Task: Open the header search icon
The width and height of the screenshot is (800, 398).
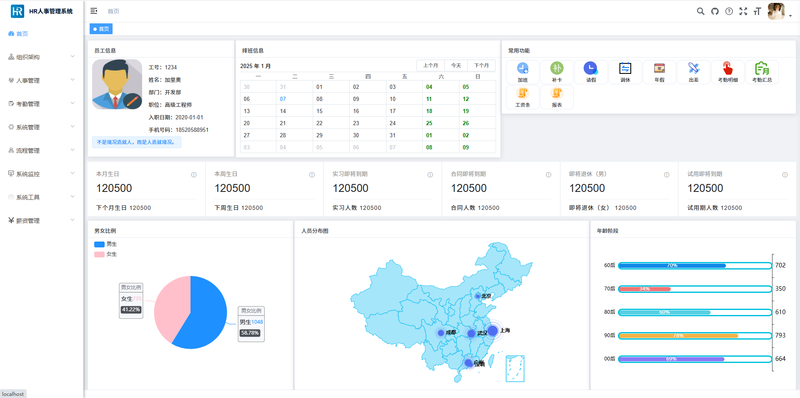Action: (701, 11)
